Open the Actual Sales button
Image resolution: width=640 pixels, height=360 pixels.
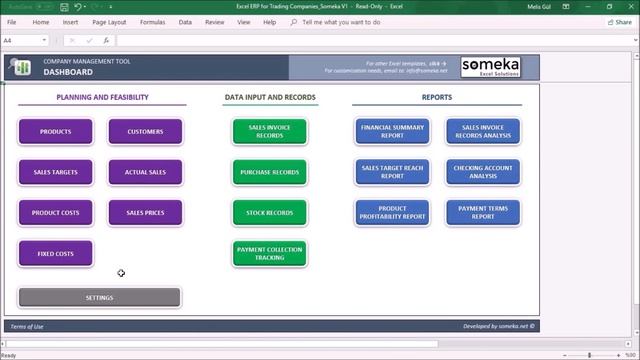pyautogui.click(x=145, y=172)
